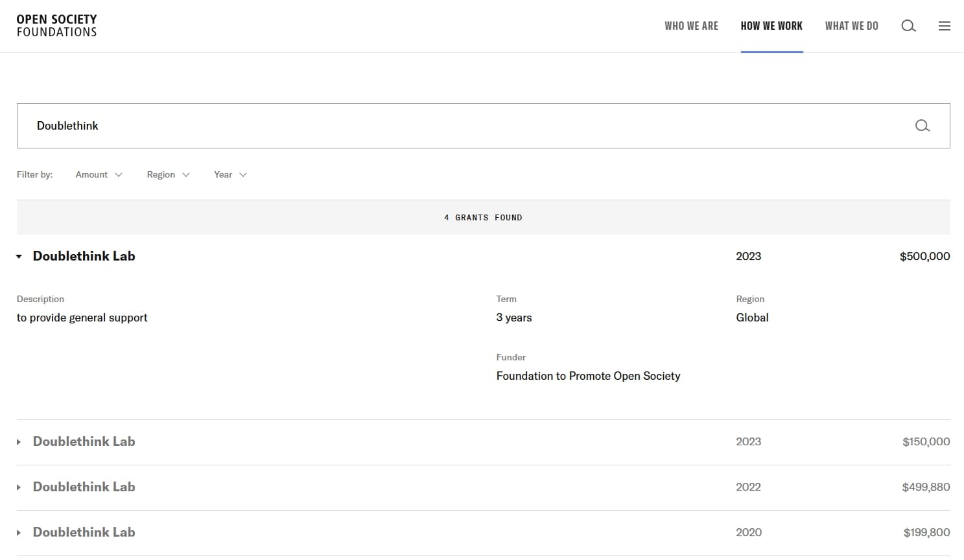964x560 pixels.
Task: Open the How We Work menu
Action: [771, 26]
